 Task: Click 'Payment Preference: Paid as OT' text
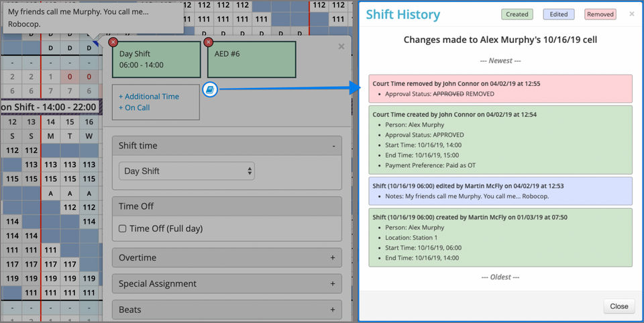(x=430, y=166)
